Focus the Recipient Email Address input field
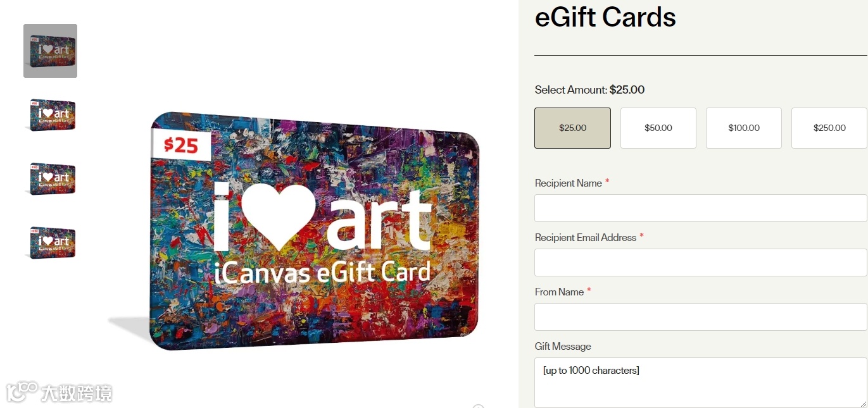The height and width of the screenshot is (408, 868). [x=701, y=263]
